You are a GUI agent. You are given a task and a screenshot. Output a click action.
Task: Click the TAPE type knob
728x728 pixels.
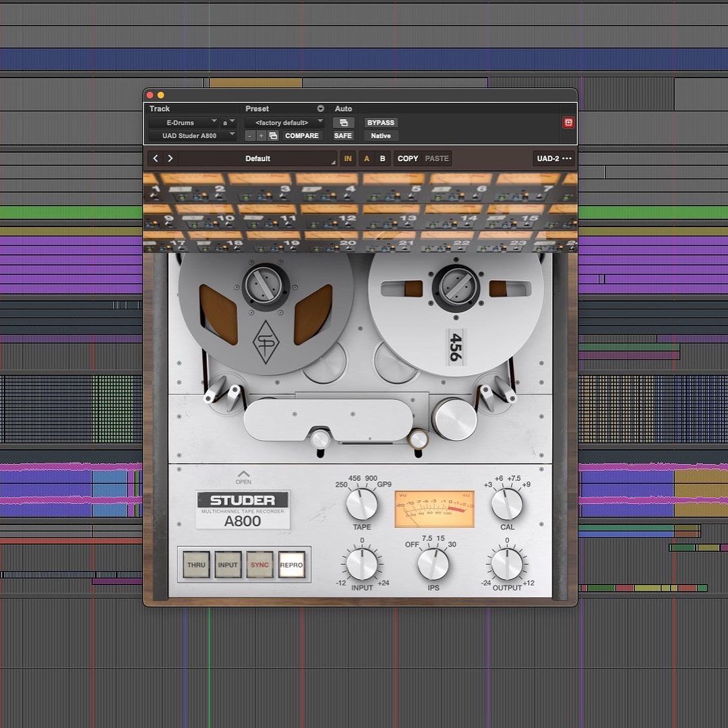362,504
